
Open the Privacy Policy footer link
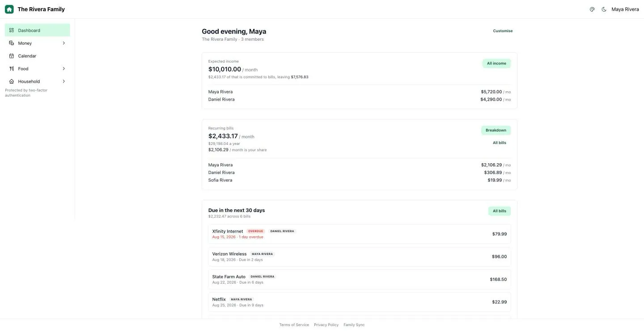tap(326, 325)
